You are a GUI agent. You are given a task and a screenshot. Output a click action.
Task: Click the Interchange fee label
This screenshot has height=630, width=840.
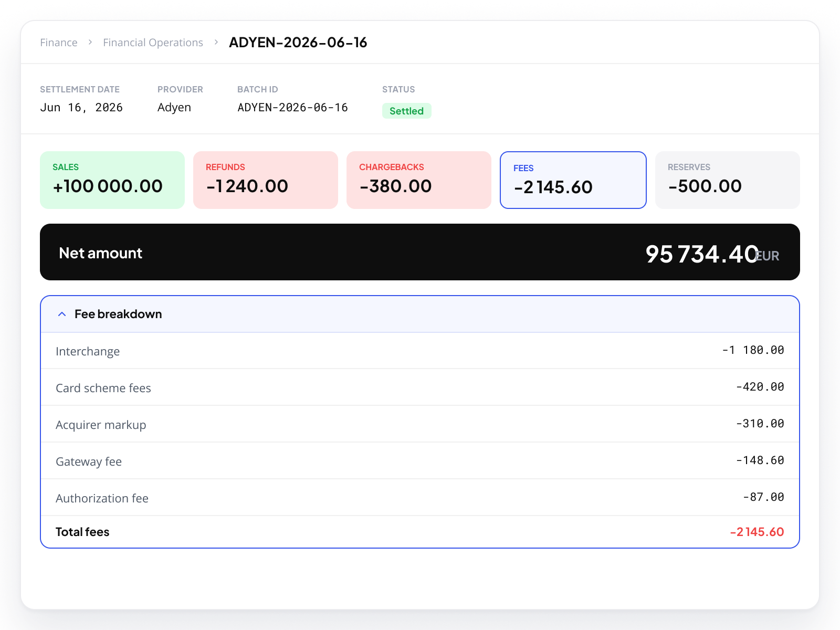click(x=88, y=351)
